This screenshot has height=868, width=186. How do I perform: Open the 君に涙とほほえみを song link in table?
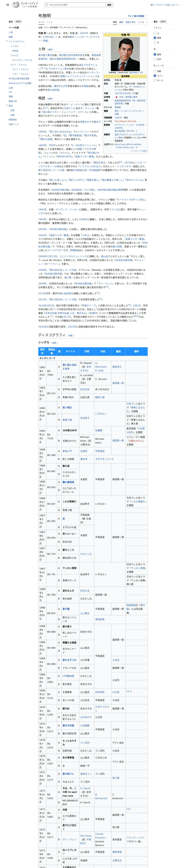[70, 367]
